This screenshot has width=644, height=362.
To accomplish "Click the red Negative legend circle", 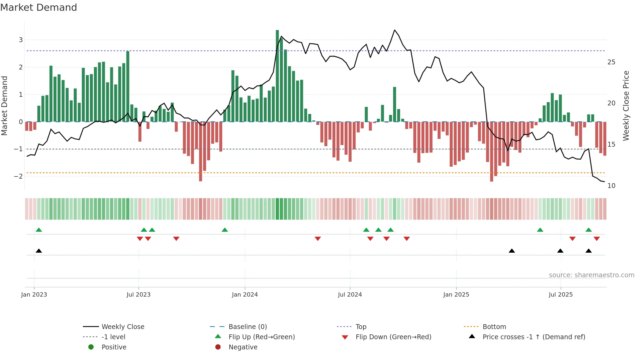I will pos(218,347).
